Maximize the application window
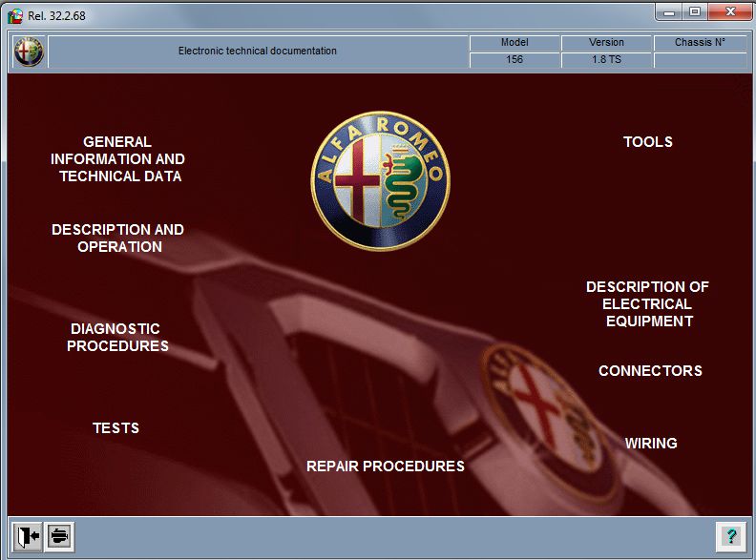The image size is (756, 560). 695,12
